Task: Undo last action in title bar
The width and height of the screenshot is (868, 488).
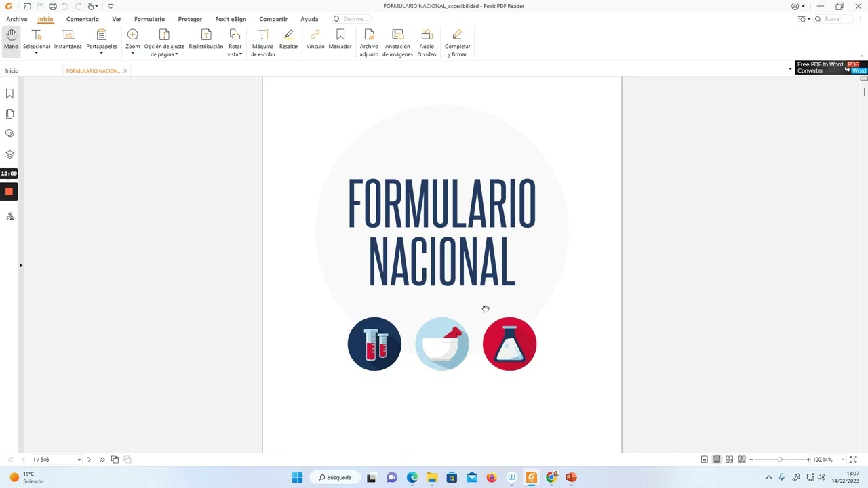Action: tap(66, 6)
